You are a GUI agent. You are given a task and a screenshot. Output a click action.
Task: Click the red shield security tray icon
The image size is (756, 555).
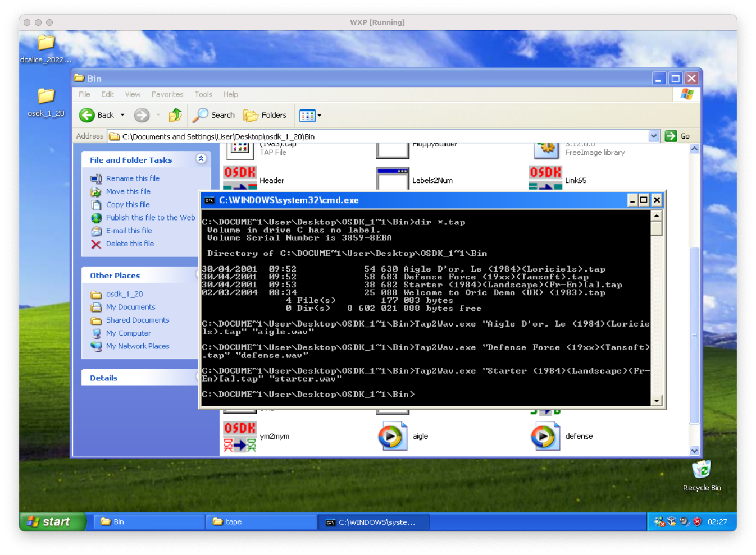(x=697, y=521)
